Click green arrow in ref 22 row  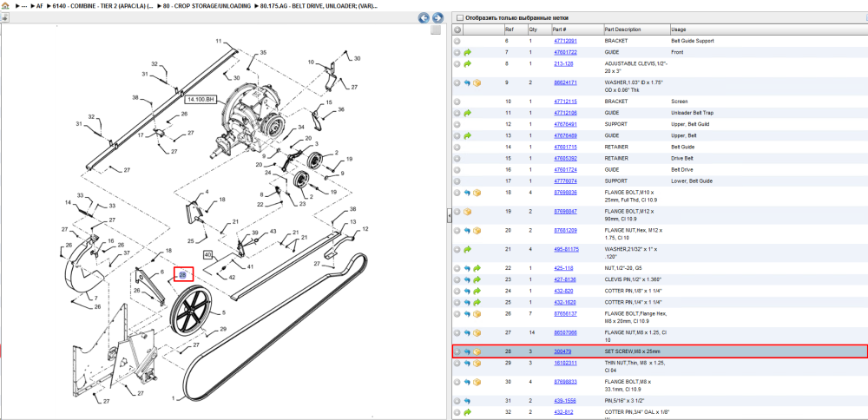(x=477, y=268)
